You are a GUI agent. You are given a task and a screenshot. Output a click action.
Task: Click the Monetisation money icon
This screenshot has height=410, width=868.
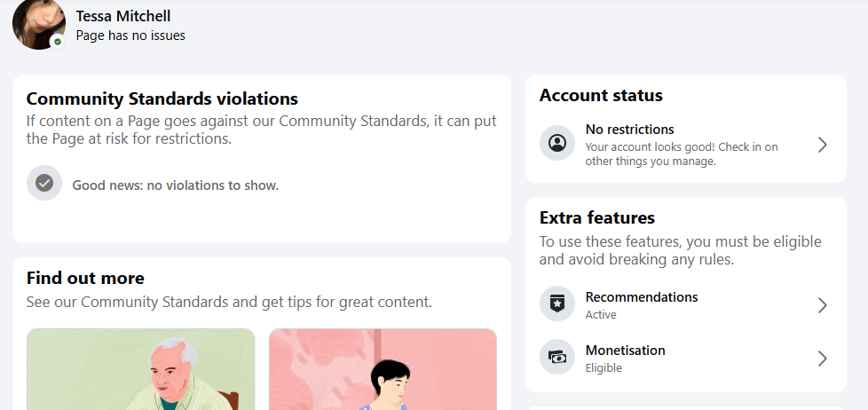[557, 357]
